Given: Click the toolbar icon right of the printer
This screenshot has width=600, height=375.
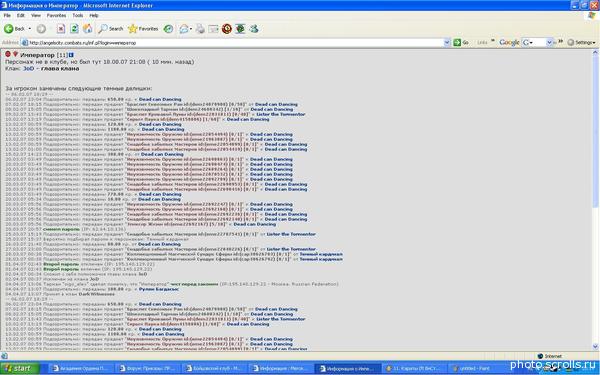Looking at the screenshot, I should (213, 29).
